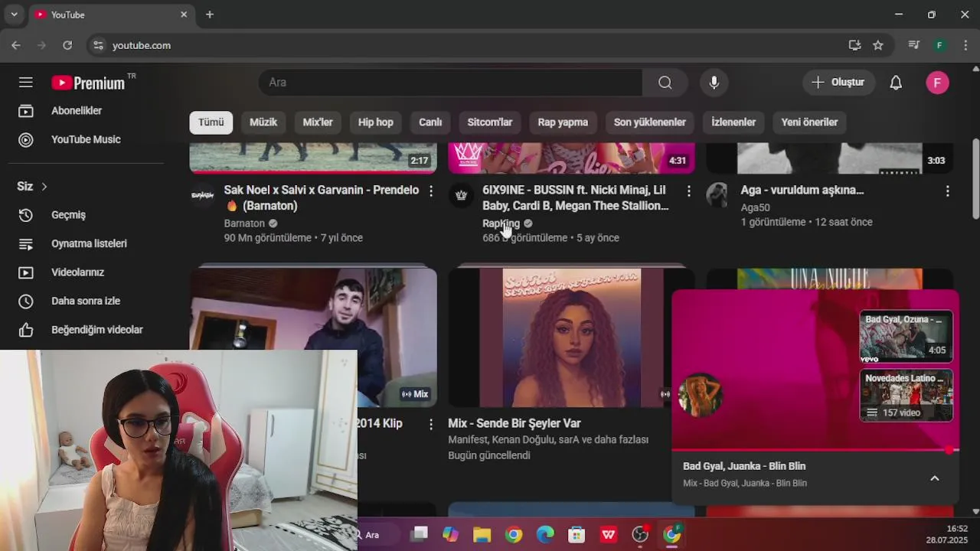Viewport: 980px width, 551px height.
Task: Open the tab search dropdown arrow
Action: 14,15
